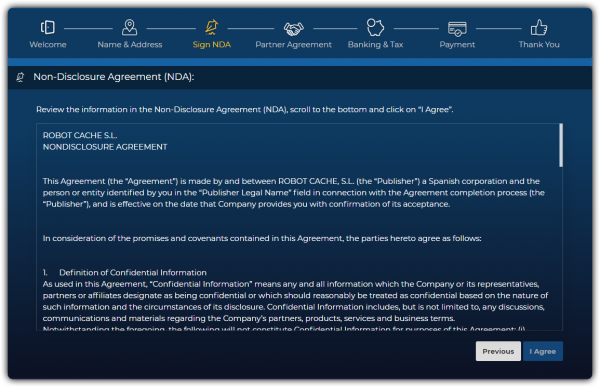
Task: Click the I Agree button
Action: pyautogui.click(x=543, y=351)
